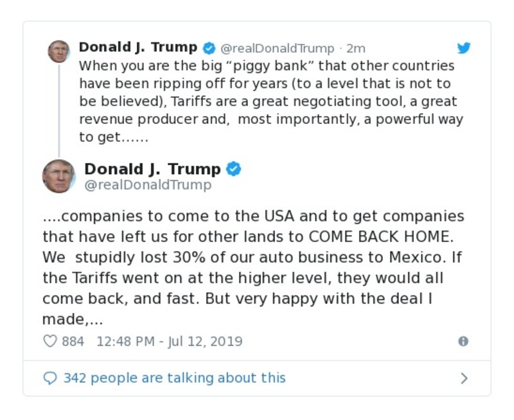Click the Twitter bird logo
The width and height of the screenshot is (514, 420).
pos(464,48)
